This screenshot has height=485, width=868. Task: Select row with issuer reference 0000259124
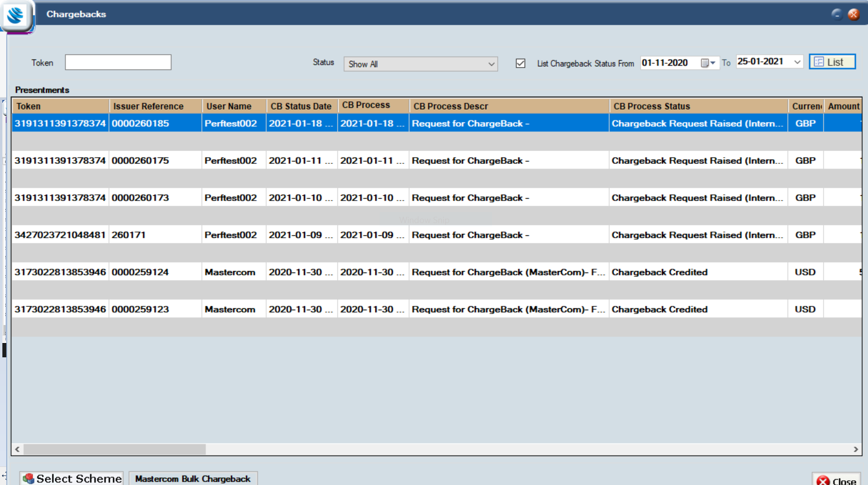coord(437,272)
